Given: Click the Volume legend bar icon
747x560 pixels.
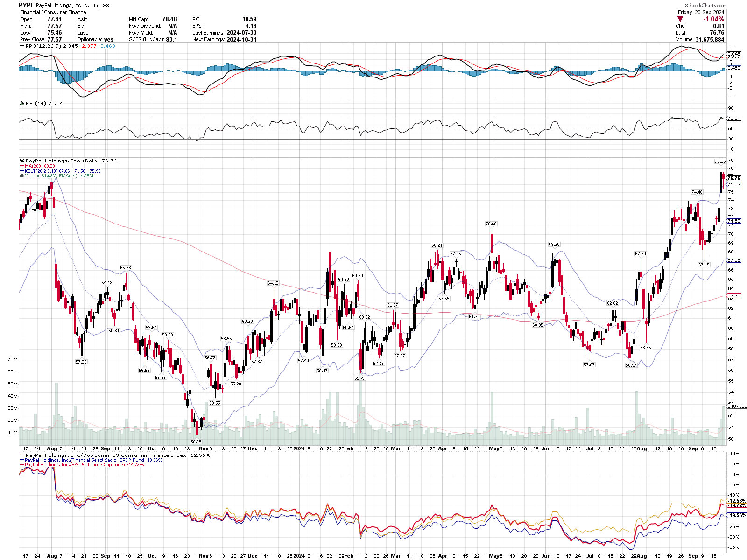Looking at the screenshot, I should pyautogui.click(x=22, y=176).
